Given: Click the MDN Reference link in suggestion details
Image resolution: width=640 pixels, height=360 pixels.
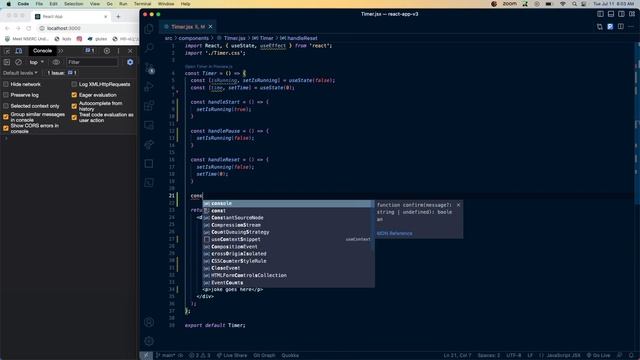Looking at the screenshot, I should [394, 233].
